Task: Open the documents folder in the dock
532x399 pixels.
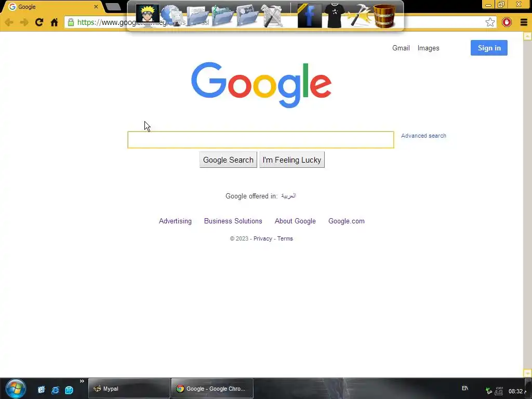Action: pyautogui.click(x=197, y=16)
